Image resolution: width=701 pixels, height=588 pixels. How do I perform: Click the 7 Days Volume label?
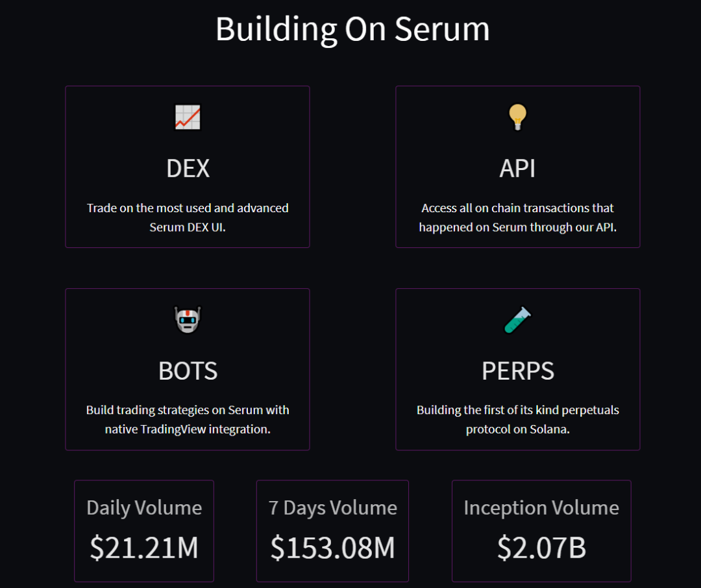[x=332, y=508]
